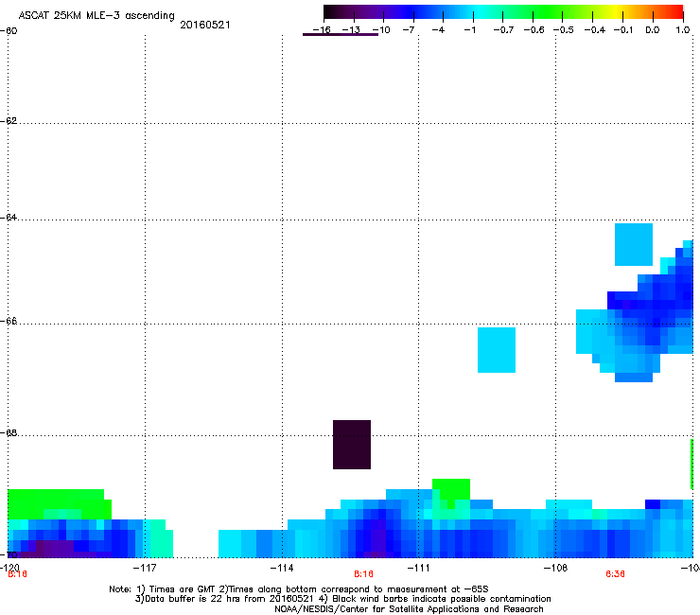
Task: Click the dark purple rectangle near -68
Action: (x=352, y=445)
